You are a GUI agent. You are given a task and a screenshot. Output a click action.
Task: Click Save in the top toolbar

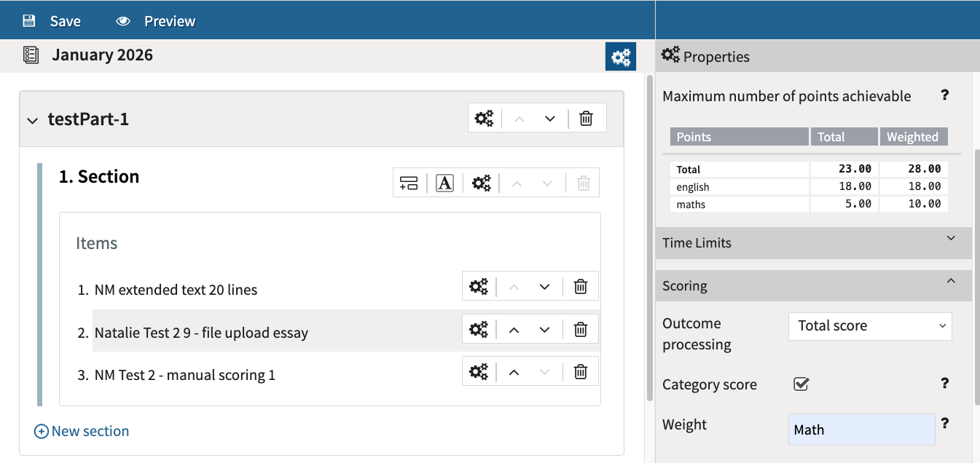point(52,21)
